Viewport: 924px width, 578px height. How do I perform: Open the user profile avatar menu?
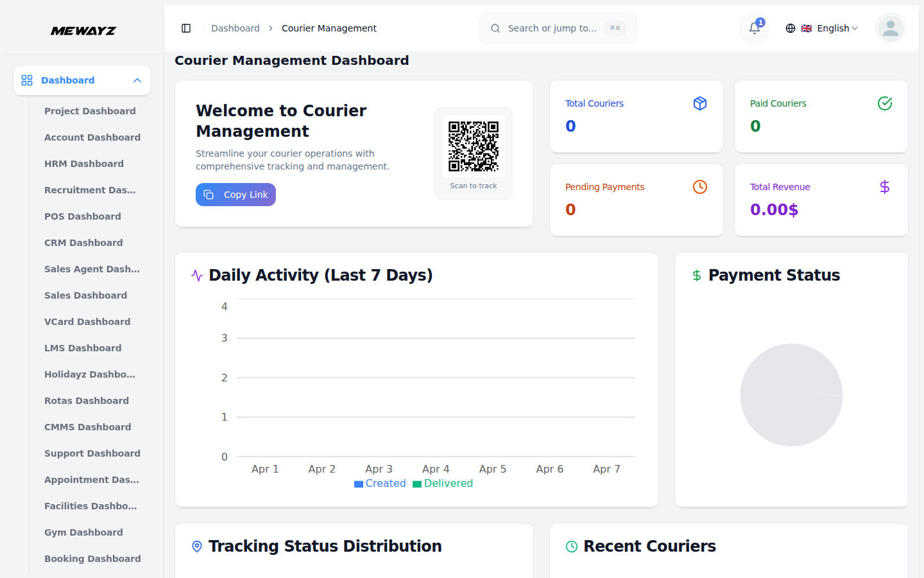[x=890, y=28]
